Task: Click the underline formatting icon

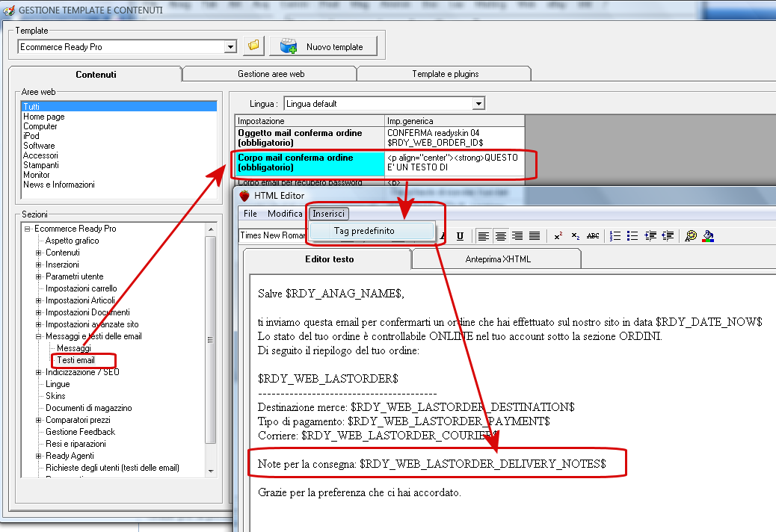Action: [460, 236]
